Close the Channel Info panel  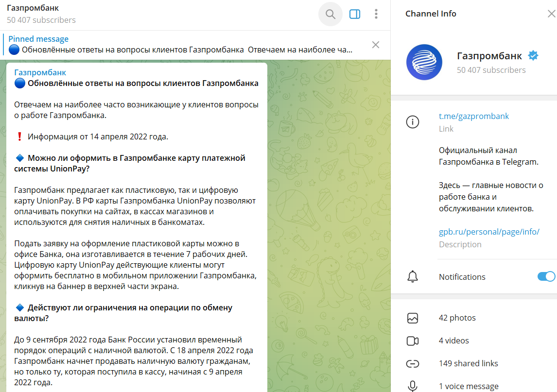tap(551, 14)
